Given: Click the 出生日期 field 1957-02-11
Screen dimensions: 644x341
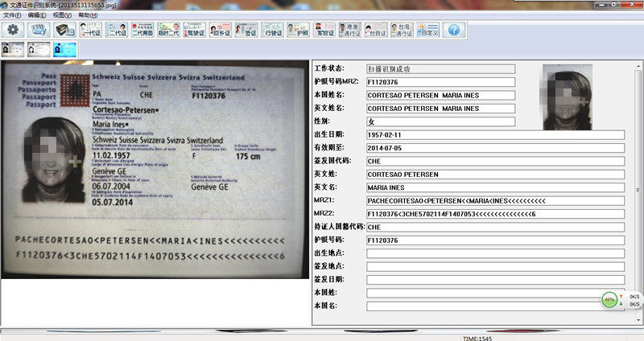Looking at the screenshot, I should [x=495, y=134].
